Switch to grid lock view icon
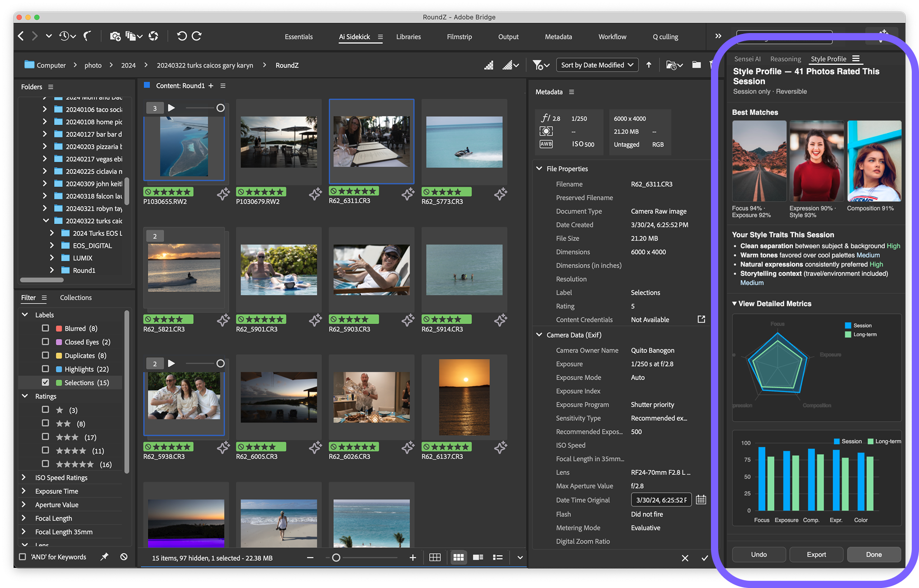 [x=435, y=558]
